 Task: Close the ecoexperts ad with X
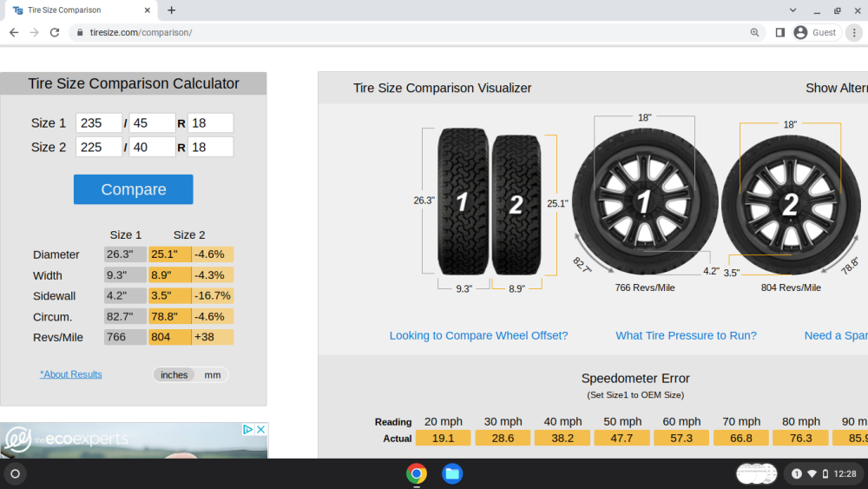260,429
